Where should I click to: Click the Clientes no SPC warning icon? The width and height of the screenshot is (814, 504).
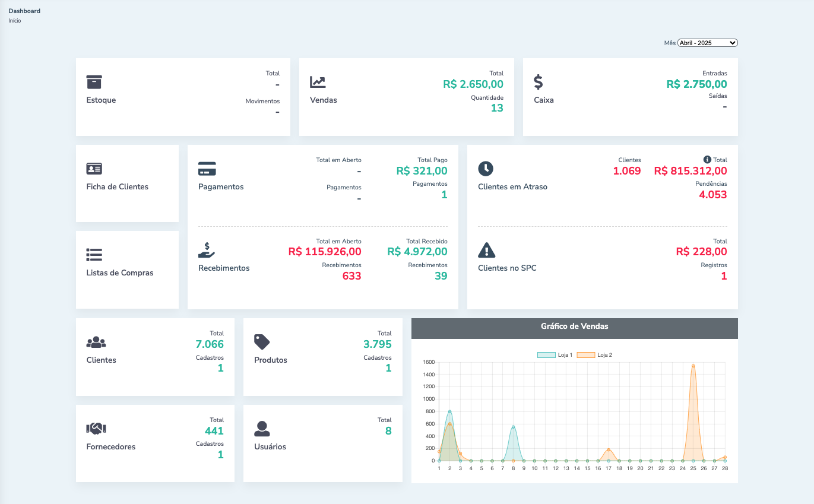[486, 250]
